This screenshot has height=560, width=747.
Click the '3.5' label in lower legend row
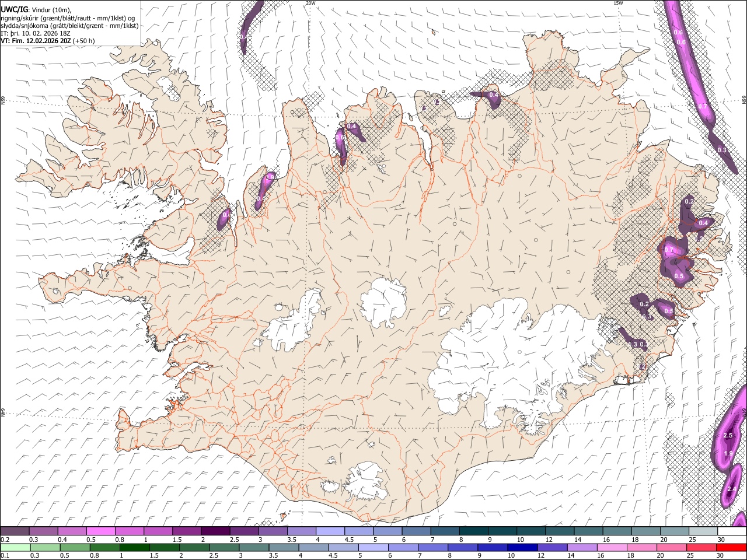273,555
